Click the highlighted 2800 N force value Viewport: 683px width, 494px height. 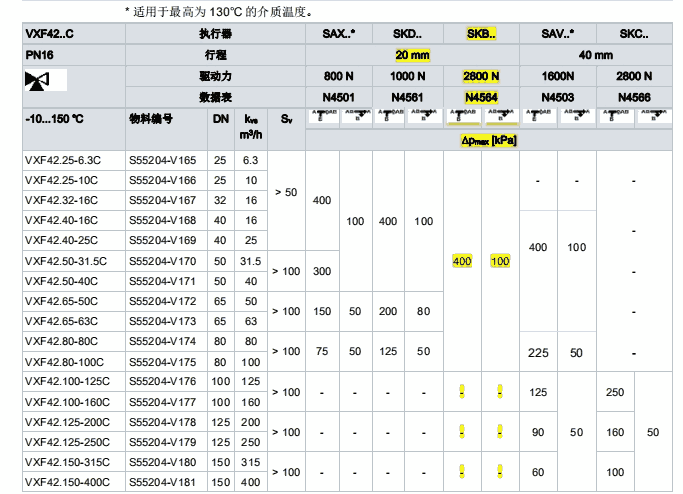(481, 76)
